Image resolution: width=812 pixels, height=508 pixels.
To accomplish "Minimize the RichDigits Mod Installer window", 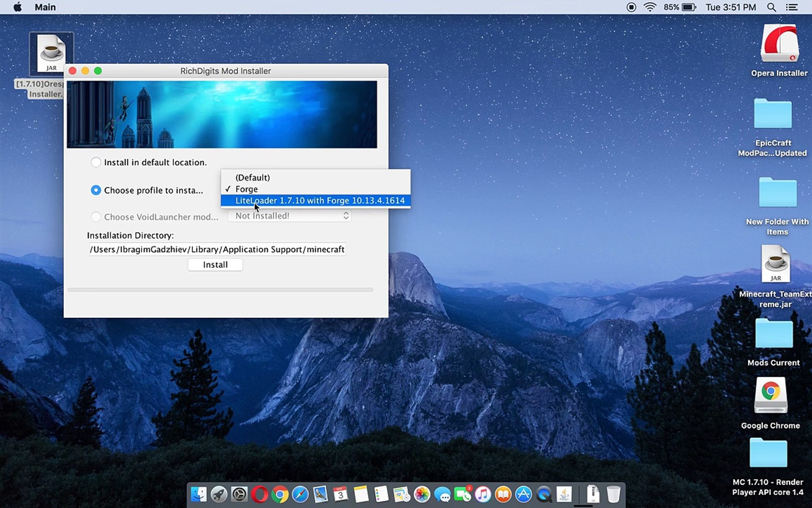I will coord(85,71).
